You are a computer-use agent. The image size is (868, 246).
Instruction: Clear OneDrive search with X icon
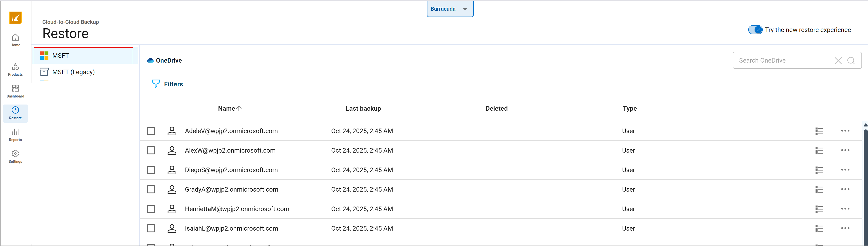pos(838,60)
